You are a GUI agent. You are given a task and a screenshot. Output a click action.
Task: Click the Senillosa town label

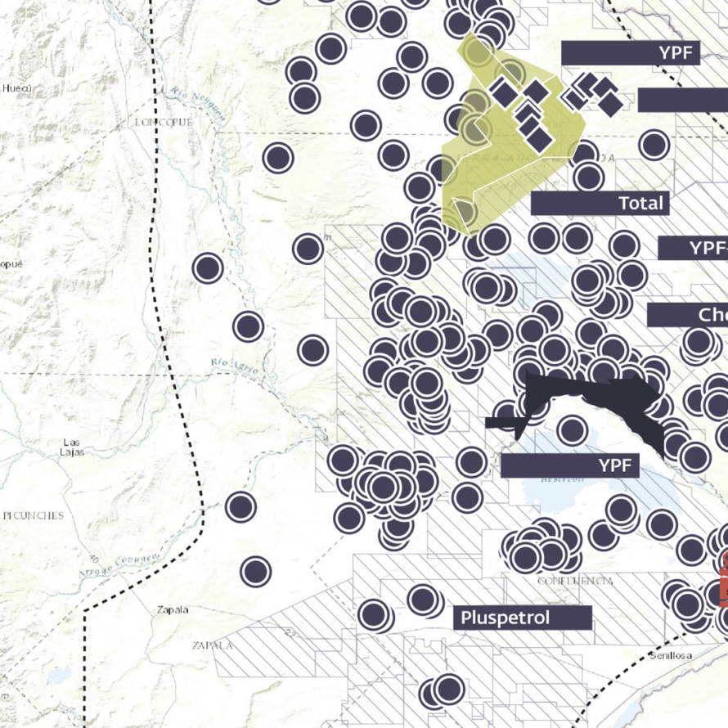(x=671, y=655)
